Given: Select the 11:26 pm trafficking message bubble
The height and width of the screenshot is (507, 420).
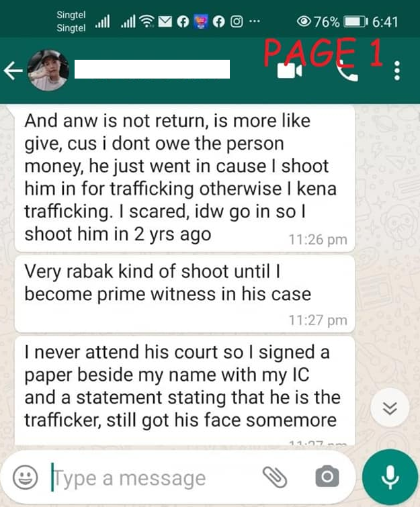Looking at the screenshot, I should click(x=185, y=178).
